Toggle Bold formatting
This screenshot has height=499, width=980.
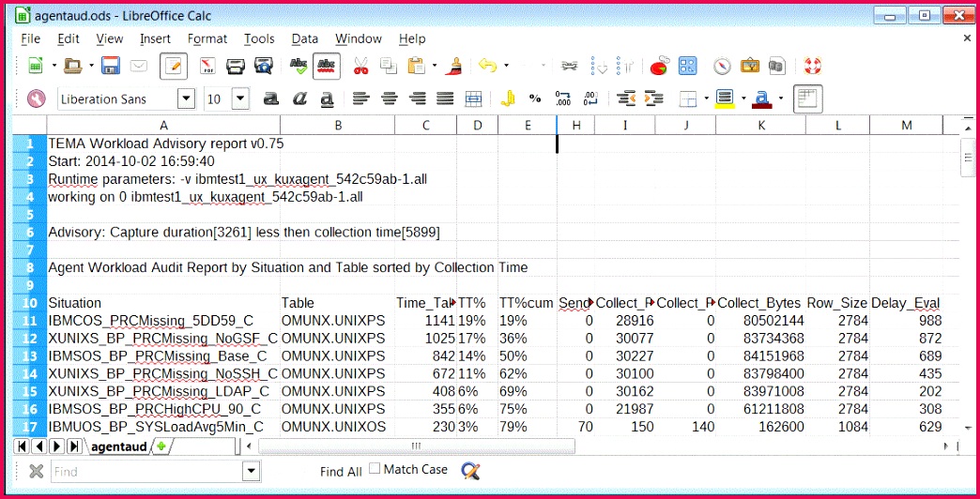270,98
